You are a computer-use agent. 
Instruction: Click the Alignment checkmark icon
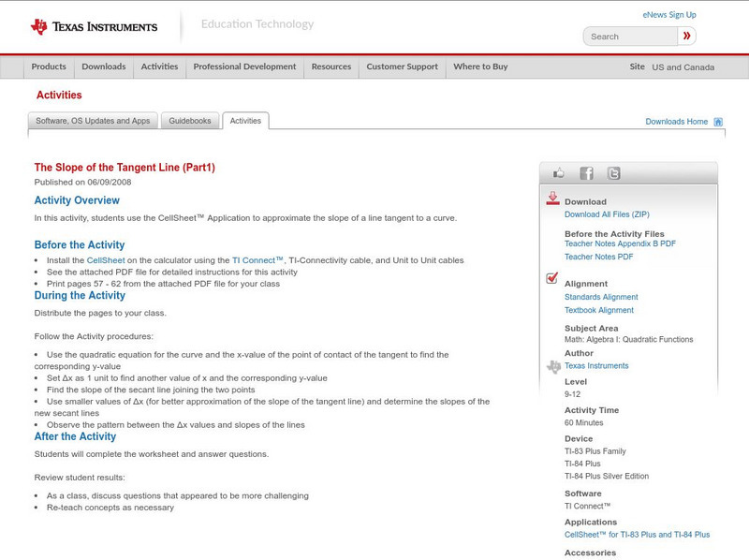pyautogui.click(x=551, y=277)
